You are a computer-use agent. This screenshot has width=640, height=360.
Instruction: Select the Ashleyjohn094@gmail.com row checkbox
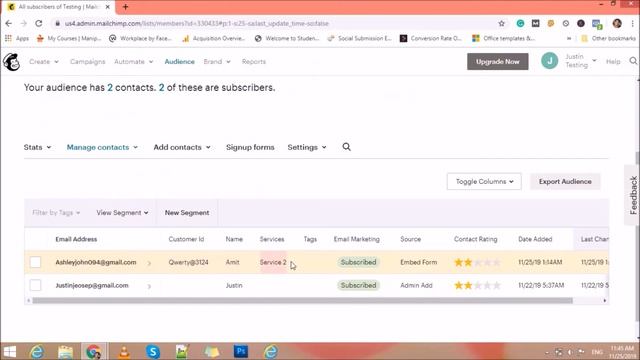pos(36,262)
